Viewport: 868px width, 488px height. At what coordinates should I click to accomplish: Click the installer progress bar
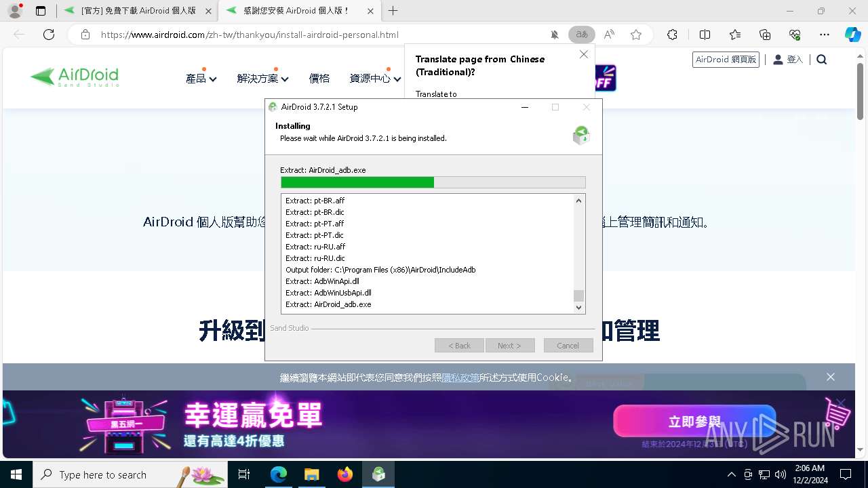[433, 182]
